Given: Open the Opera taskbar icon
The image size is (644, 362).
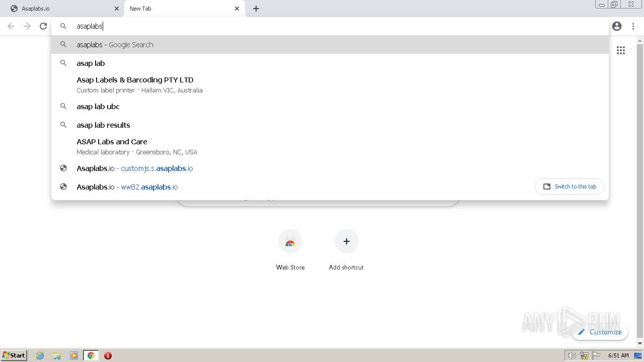Looking at the screenshot, I should coord(108,355).
